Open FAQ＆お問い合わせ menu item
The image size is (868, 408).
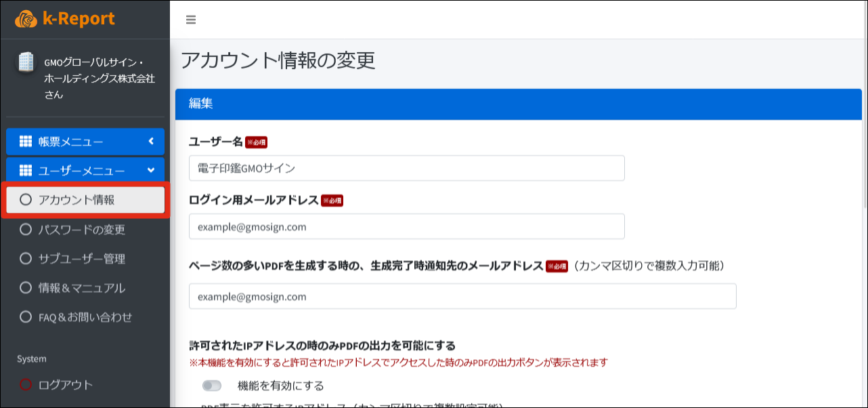click(x=85, y=317)
